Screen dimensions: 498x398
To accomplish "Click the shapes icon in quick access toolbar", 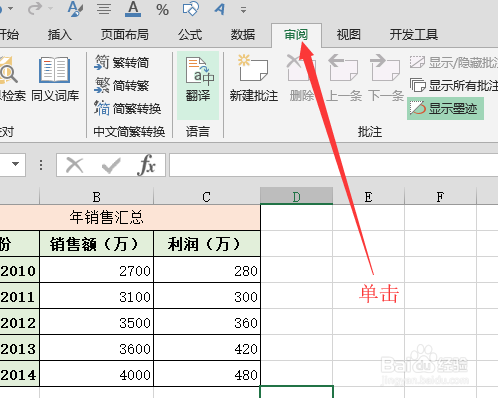I will (x=191, y=9).
